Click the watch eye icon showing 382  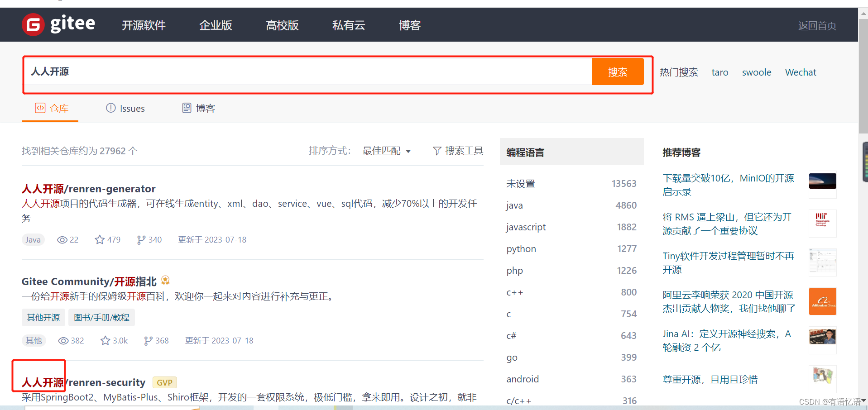pos(63,341)
